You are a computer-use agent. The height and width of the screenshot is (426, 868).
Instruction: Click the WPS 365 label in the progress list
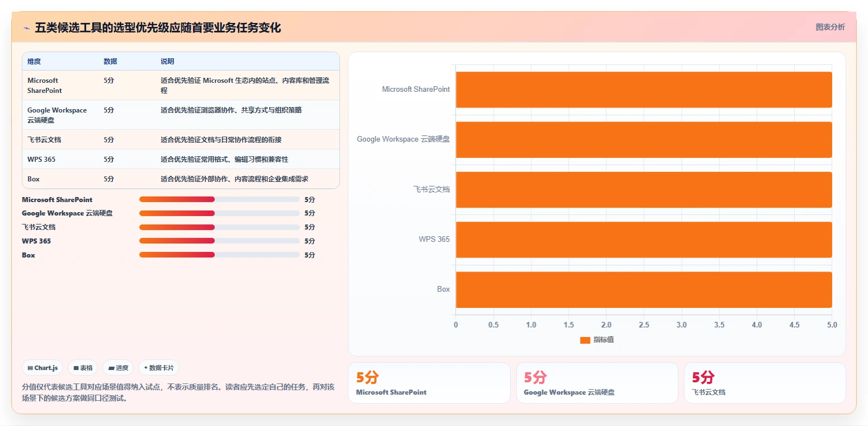pyautogui.click(x=36, y=241)
